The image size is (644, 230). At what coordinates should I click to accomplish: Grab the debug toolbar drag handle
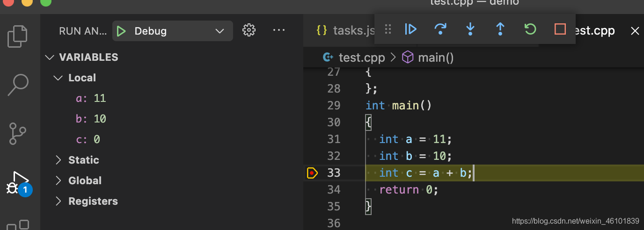click(x=388, y=29)
